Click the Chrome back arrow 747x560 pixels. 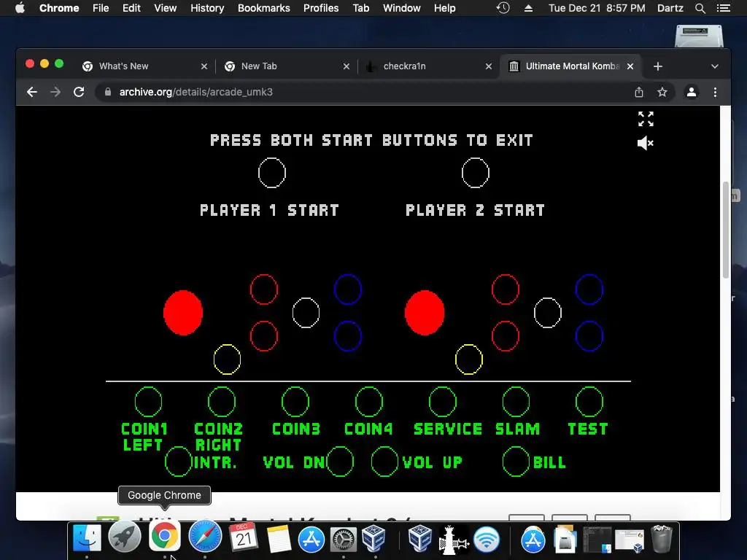pyautogui.click(x=32, y=92)
